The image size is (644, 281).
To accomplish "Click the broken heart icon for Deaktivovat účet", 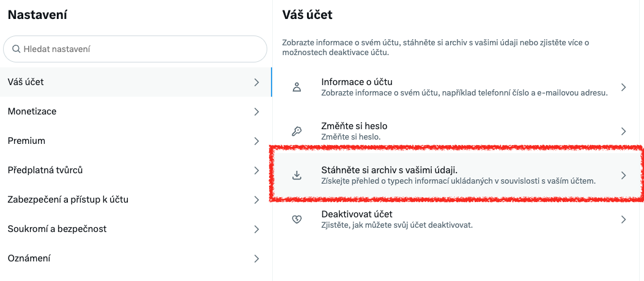I will click(297, 219).
